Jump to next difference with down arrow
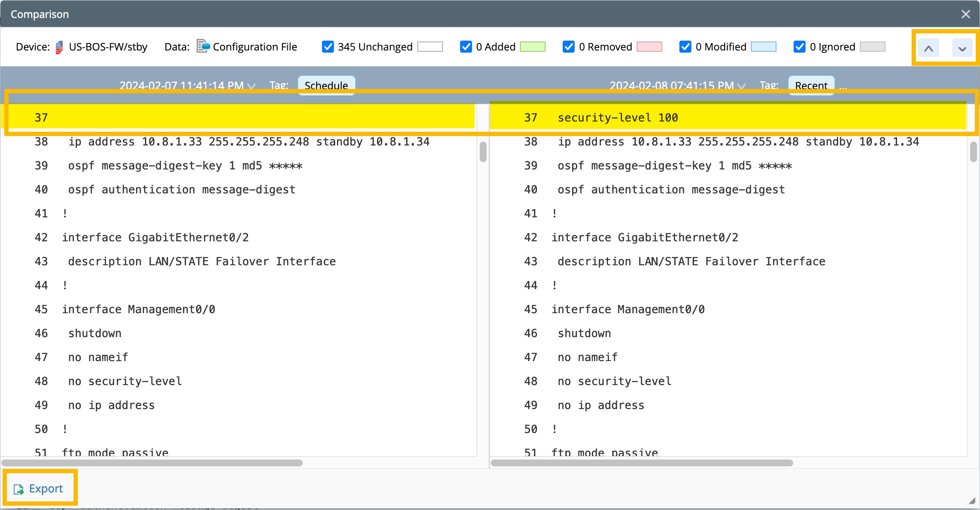980x510 pixels. tap(962, 48)
